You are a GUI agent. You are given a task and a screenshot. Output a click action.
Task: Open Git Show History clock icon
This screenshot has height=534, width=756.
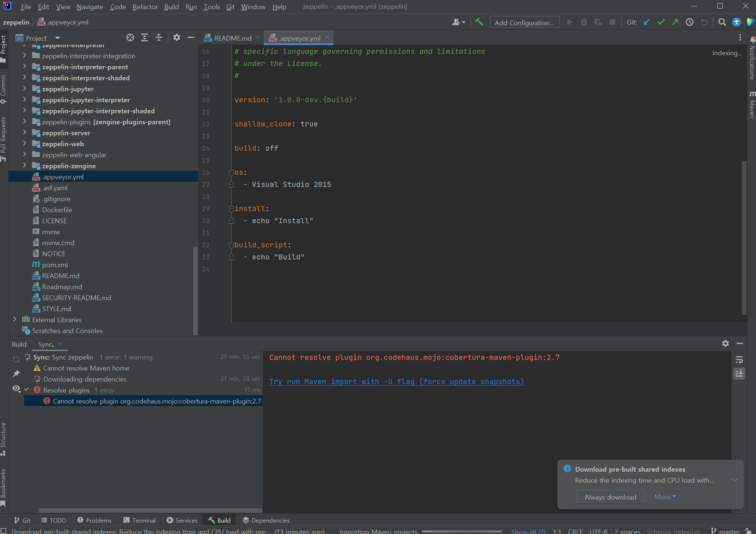tap(690, 22)
